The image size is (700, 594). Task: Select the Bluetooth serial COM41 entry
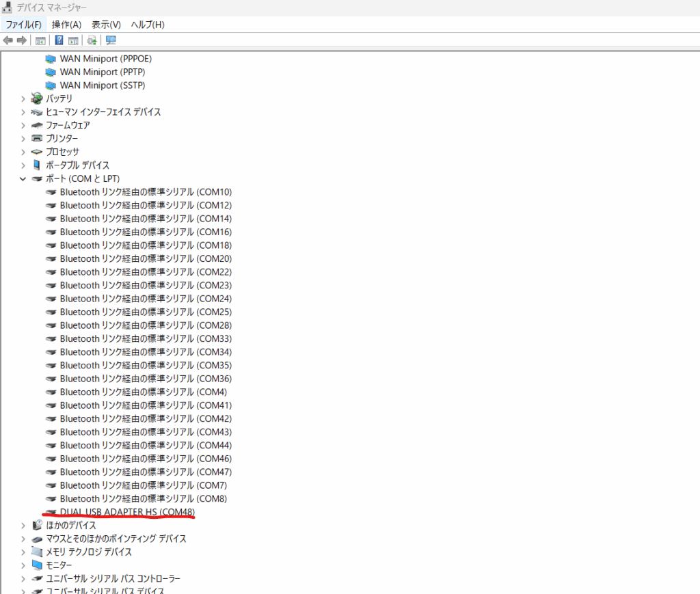146,405
